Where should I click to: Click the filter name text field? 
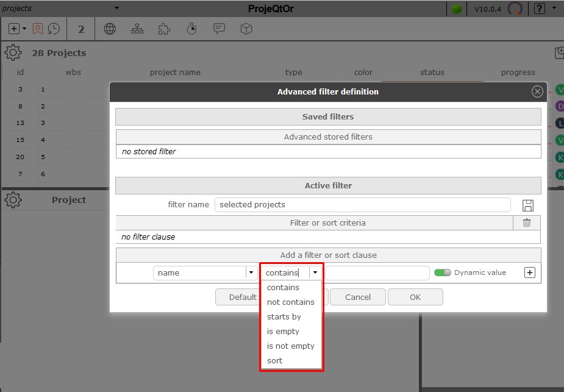(362, 205)
